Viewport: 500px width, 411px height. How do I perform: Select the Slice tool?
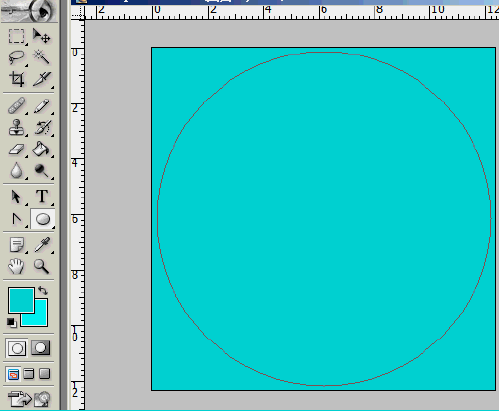(42, 79)
